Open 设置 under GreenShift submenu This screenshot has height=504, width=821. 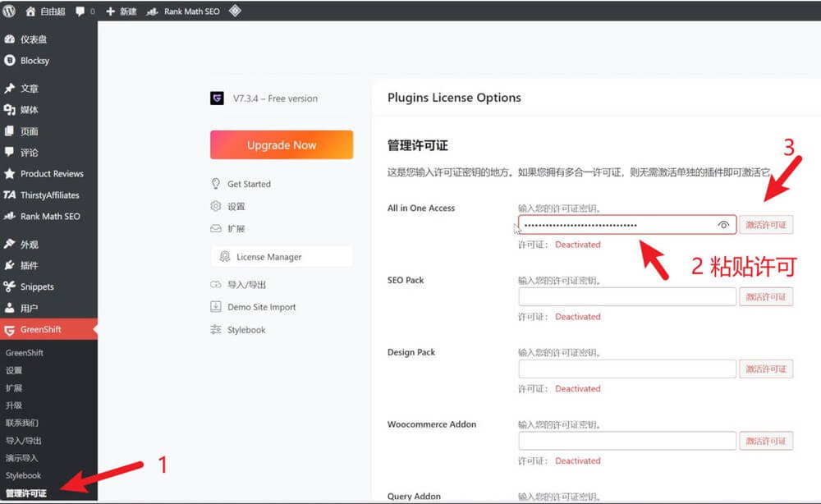click(14, 370)
